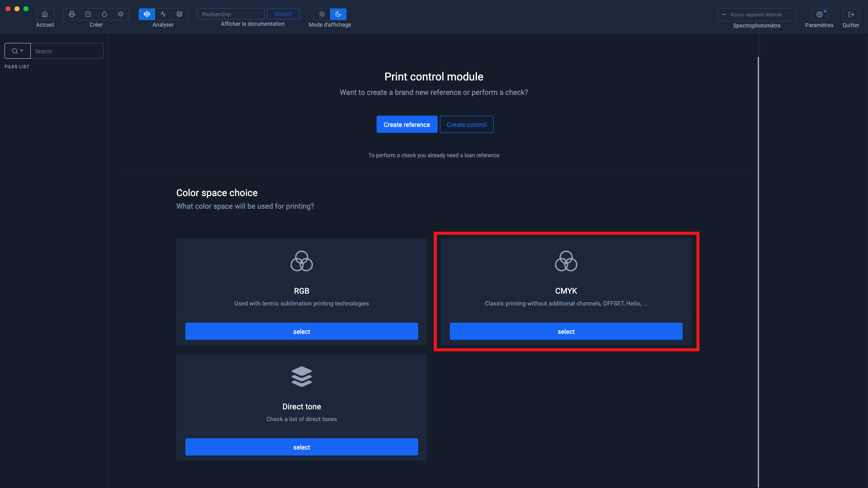Viewport: 868px width, 488px height.
Task: Select the RGB color space
Action: pyautogui.click(x=302, y=331)
